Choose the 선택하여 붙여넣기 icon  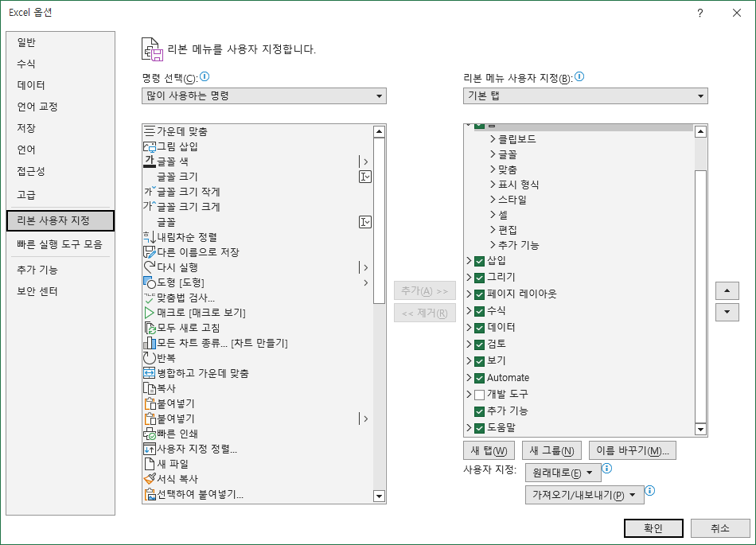point(150,494)
